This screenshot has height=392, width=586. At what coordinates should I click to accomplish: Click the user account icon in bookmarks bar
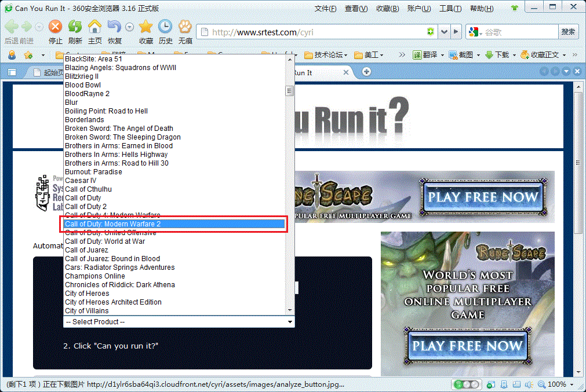click(x=12, y=55)
